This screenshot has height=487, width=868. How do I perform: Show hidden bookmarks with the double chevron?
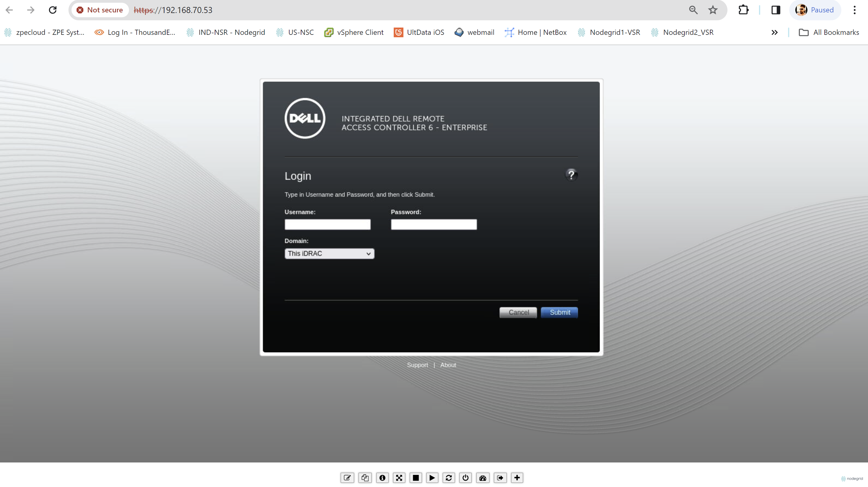774,32
